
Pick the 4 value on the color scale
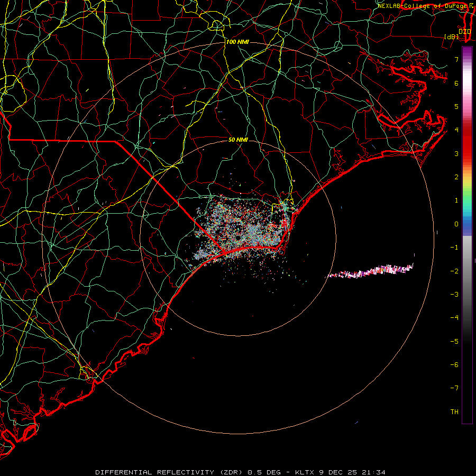coord(456,130)
